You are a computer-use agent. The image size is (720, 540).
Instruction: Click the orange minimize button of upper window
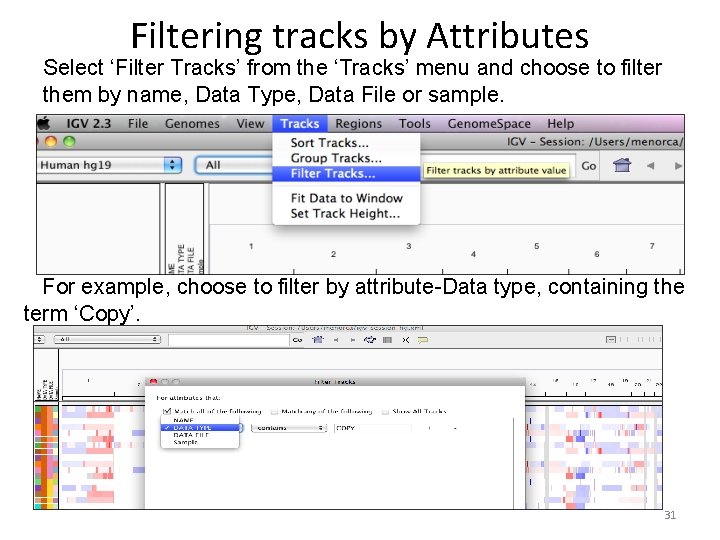coord(51,141)
